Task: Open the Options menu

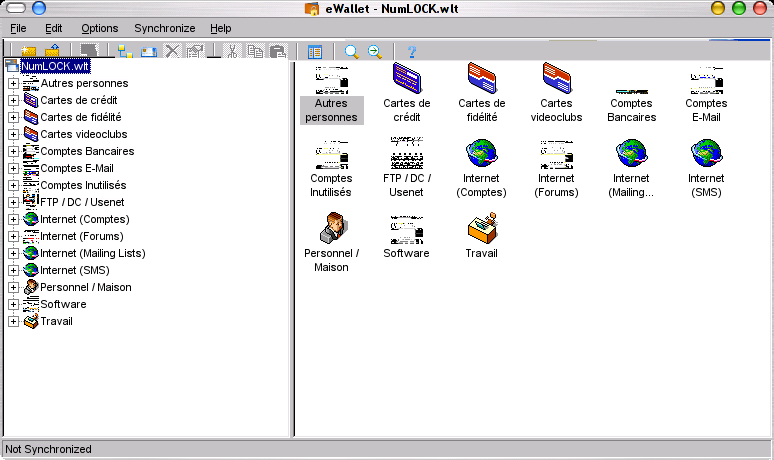Action: coord(99,28)
